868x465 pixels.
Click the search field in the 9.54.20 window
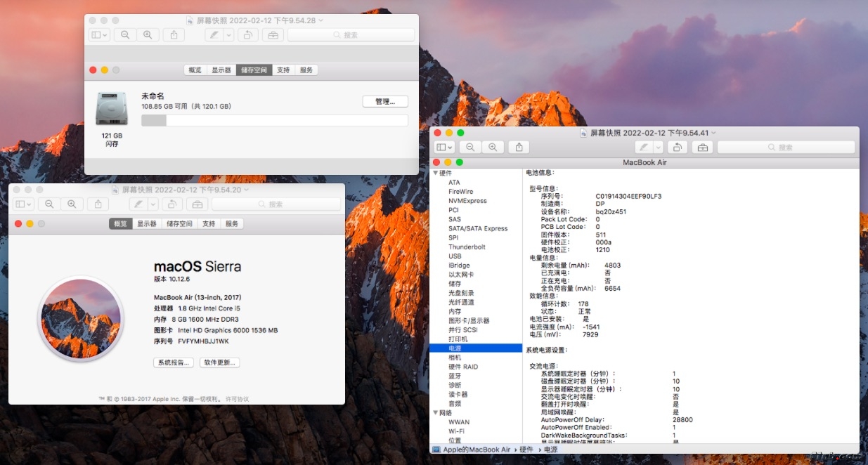tap(276, 204)
